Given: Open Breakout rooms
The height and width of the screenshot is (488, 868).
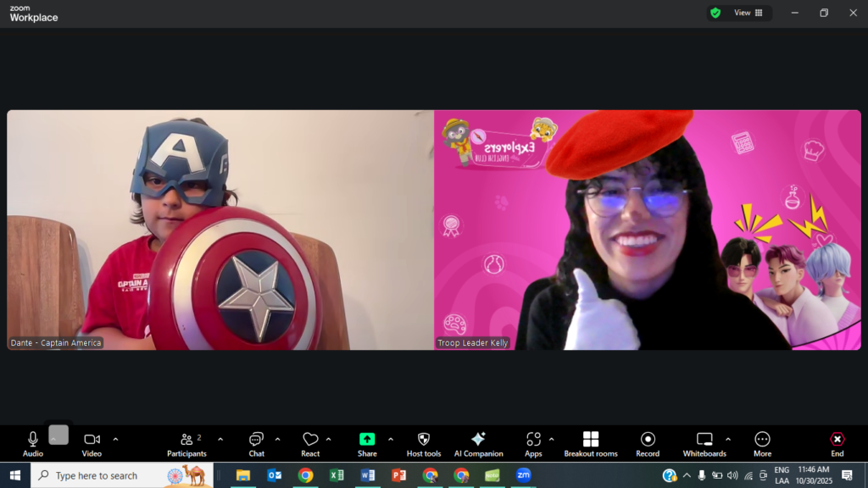Looking at the screenshot, I should click(x=591, y=440).
